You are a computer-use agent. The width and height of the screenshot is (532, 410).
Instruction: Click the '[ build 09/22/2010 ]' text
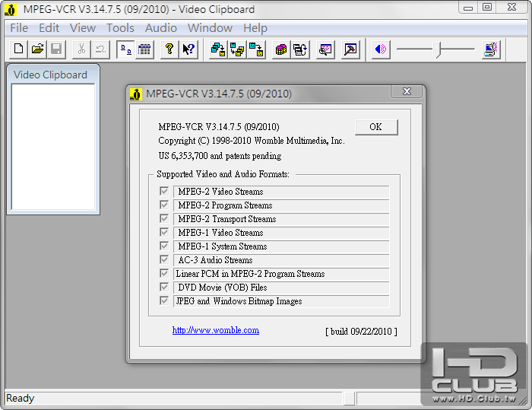[361, 331]
